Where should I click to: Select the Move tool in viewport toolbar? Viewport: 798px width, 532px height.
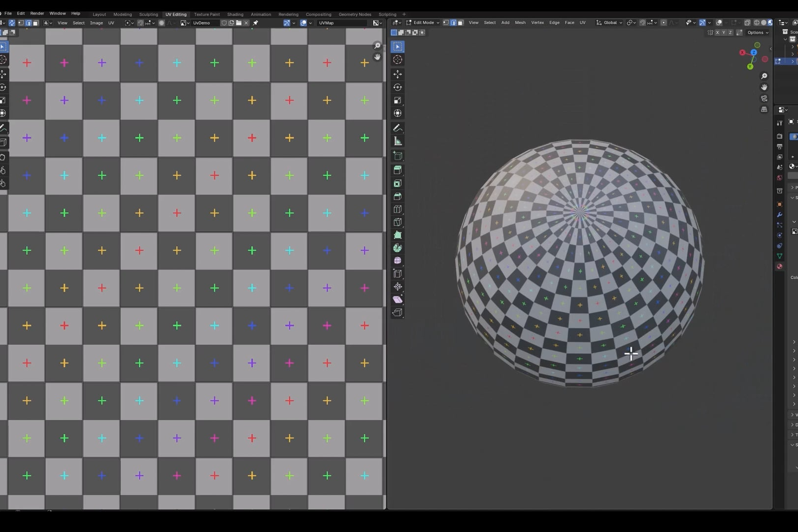point(398,74)
